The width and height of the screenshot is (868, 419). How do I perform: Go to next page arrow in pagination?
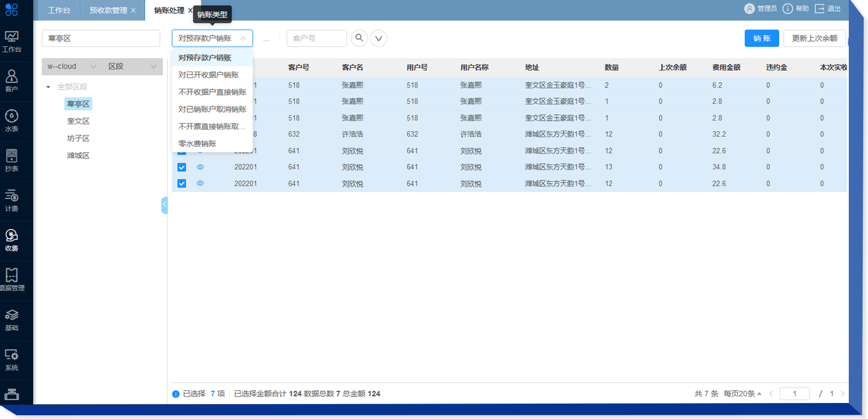(x=843, y=393)
